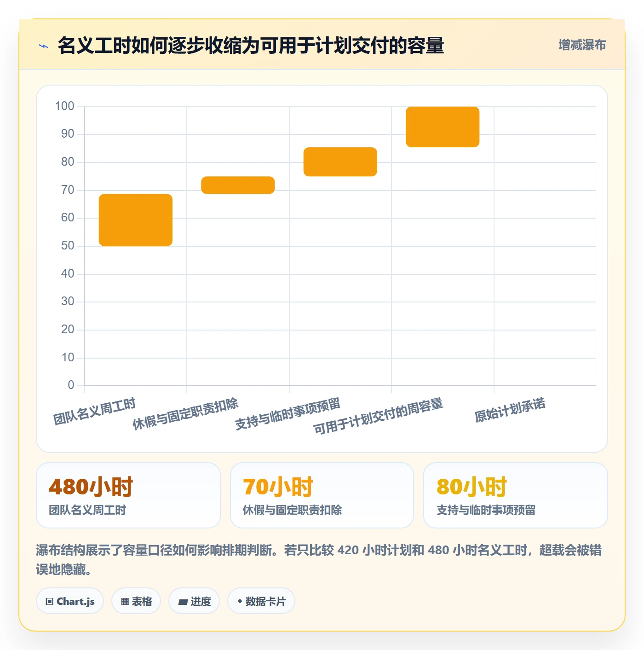
Task: Select the 表格 tag chip
Action: 136,601
